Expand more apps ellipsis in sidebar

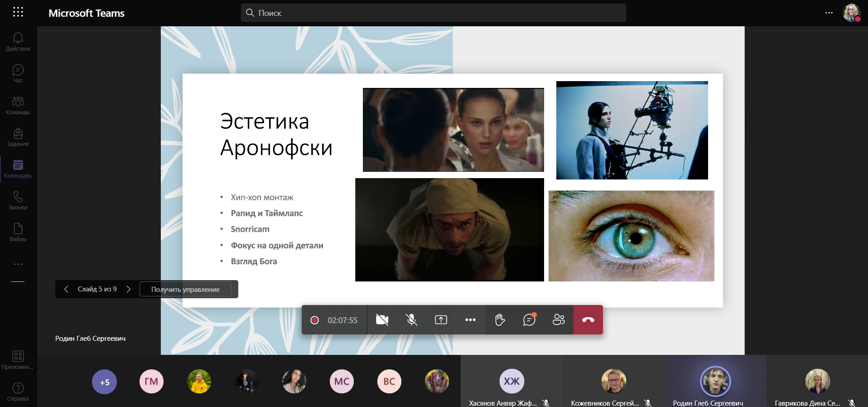click(18, 264)
